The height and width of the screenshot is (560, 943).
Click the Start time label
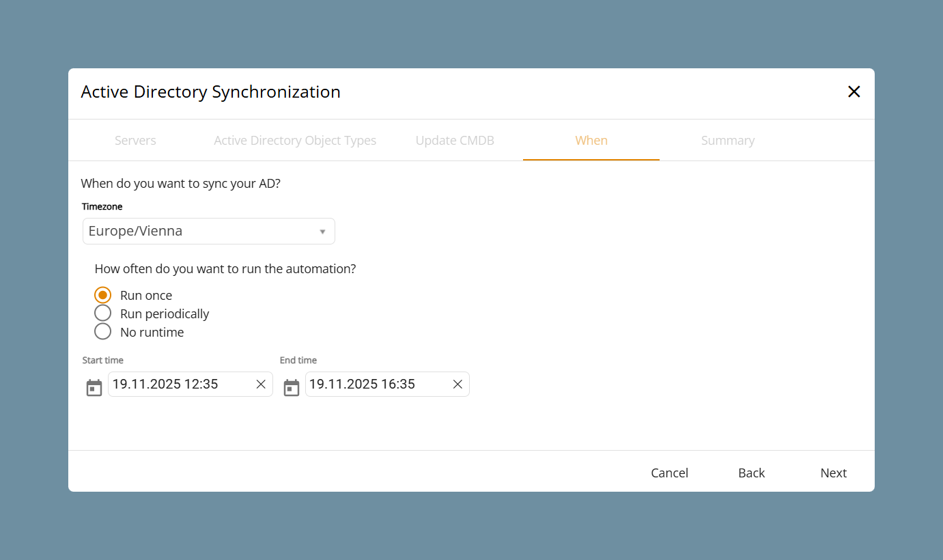(x=103, y=360)
